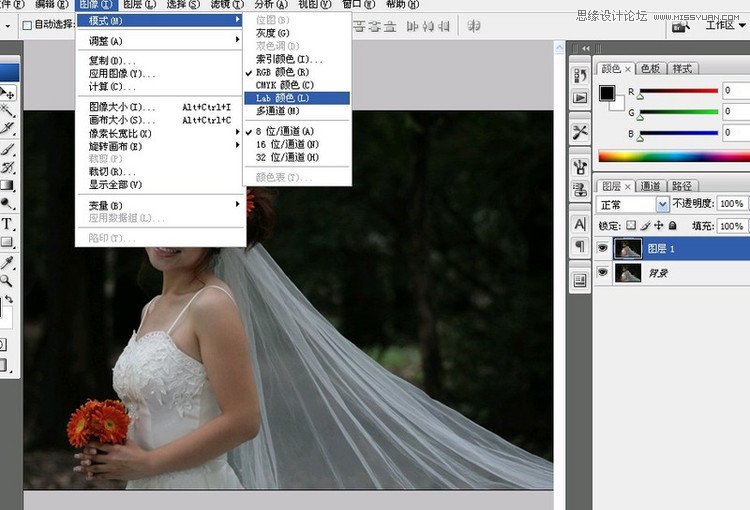Open Bridge from the options bar icon
Screen dimensions: 750x510
(681, 27)
